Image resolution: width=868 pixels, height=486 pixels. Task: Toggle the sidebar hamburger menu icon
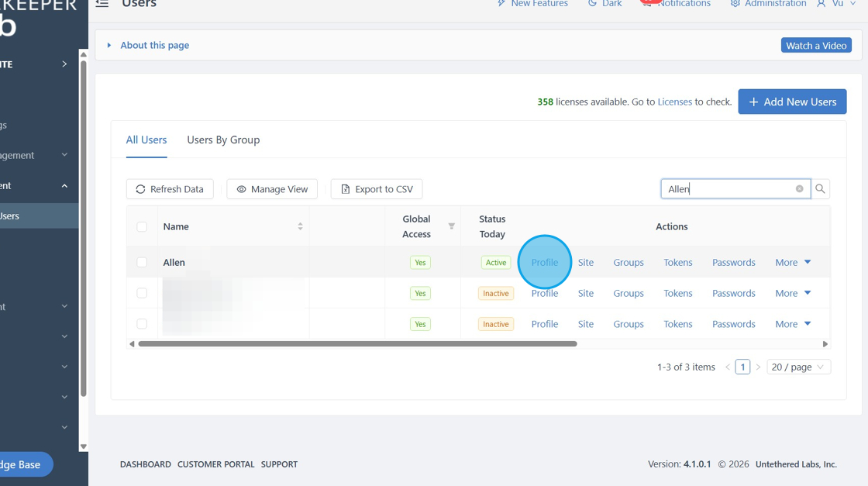tap(102, 3)
